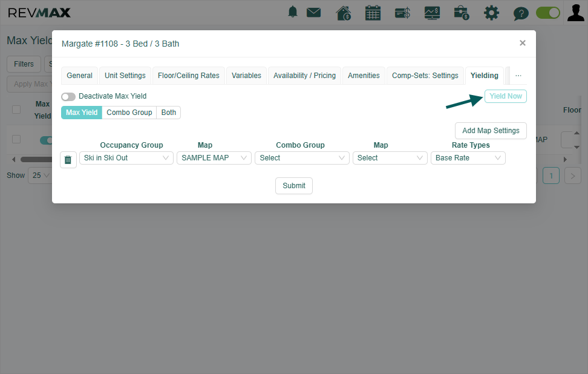Click the REVMAX logo
The width and height of the screenshot is (588, 374).
pyautogui.click(x=39, y=13)
